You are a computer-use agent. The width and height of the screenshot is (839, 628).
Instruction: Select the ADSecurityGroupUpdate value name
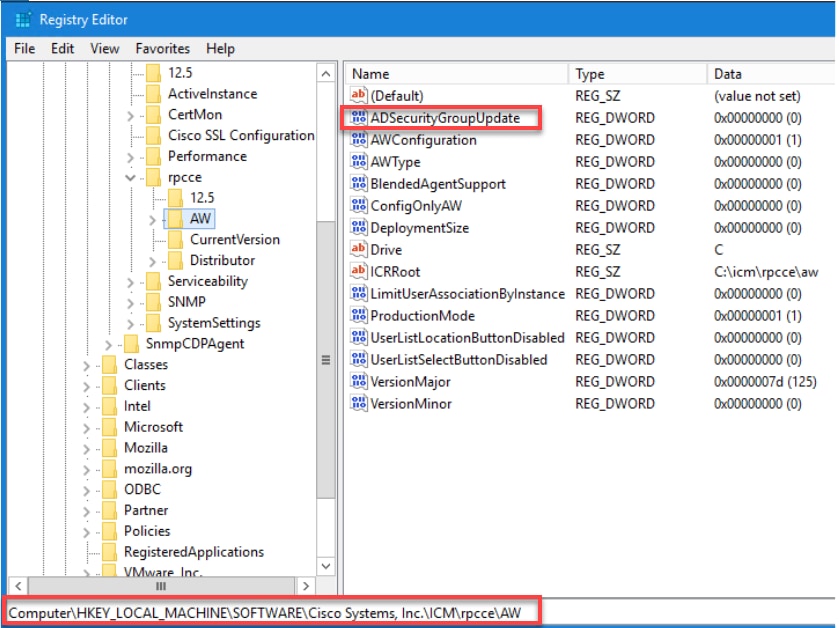445,118
